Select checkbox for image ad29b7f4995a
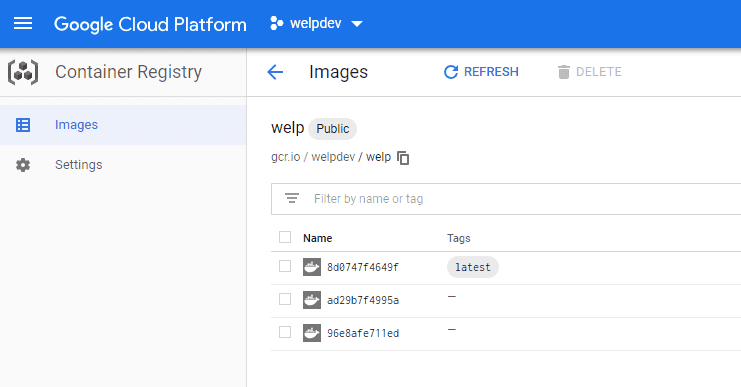741x387 pixels. point(285,299)
